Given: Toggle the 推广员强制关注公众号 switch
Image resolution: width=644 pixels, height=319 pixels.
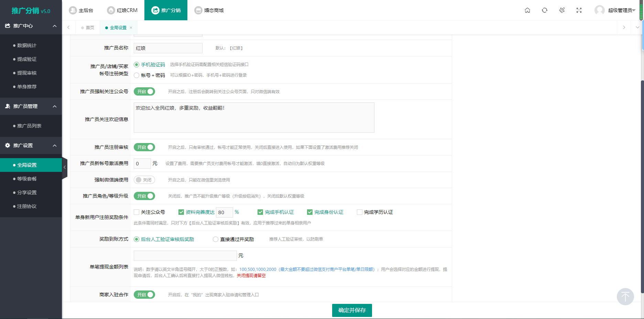Looking at the screenshot, I should point(144,91).
